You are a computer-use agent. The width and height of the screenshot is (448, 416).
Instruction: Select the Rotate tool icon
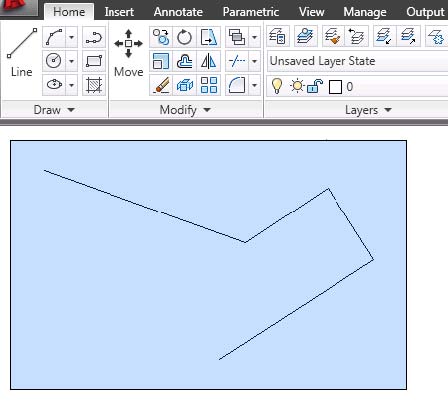pos(184,37)
